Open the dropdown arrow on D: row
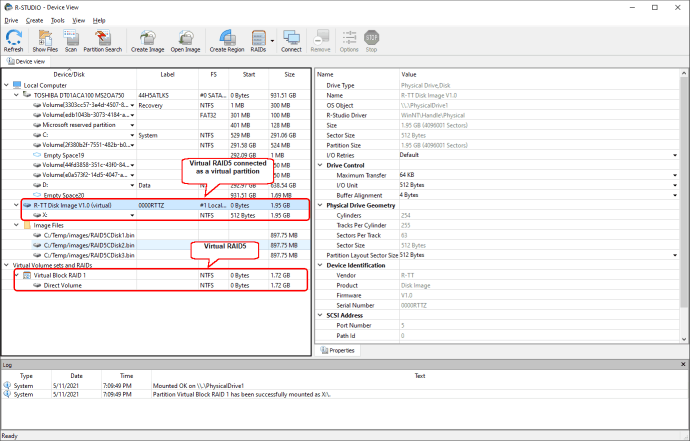The width and height of the screenshot is (690, 441). point(132,185)
